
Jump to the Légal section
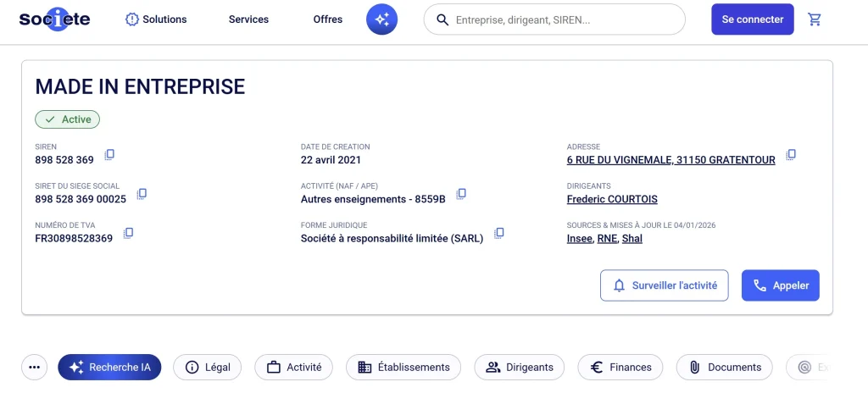pos(207,367)
